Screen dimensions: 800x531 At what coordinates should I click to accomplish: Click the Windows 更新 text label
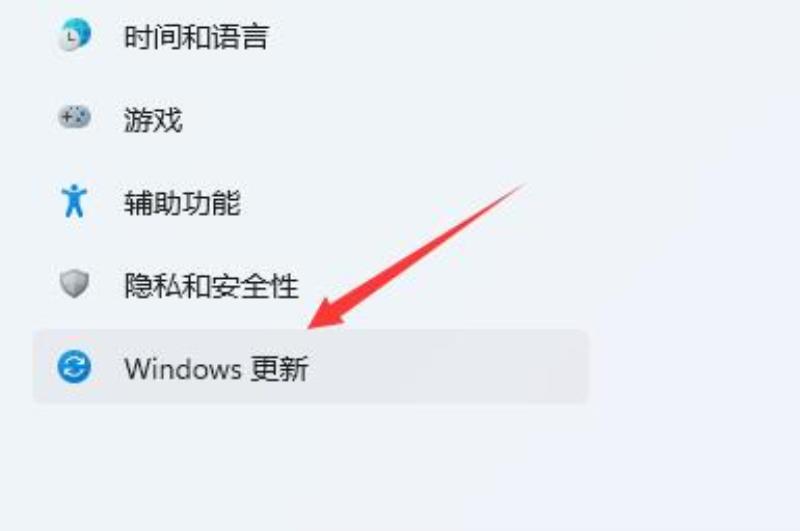pos(216,368)
